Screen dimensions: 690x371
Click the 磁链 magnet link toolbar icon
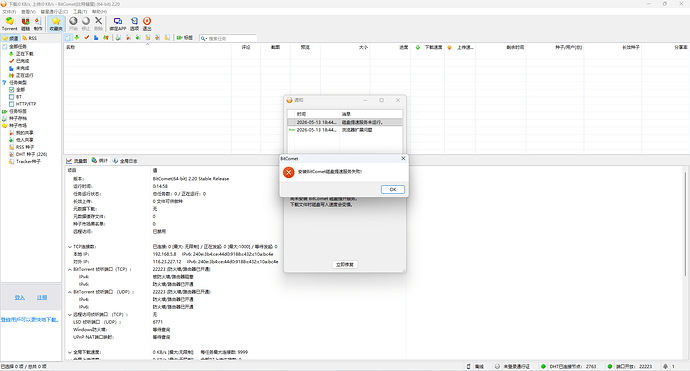click(x=26, y=24)
